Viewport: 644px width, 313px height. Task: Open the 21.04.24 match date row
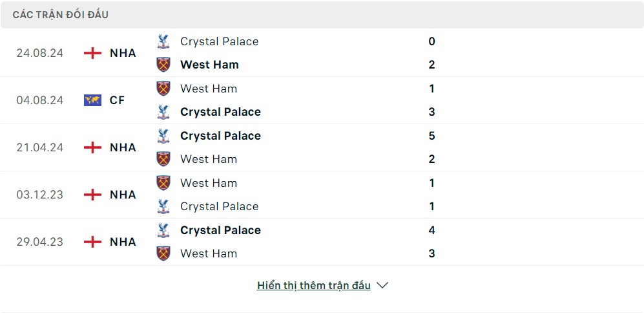[x=322, y=147]
